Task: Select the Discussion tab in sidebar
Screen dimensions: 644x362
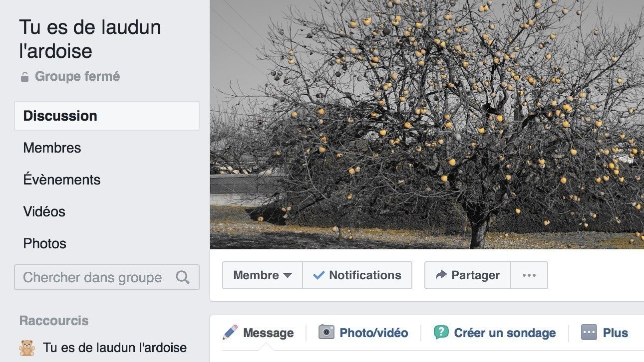Action: (x=107, y=116)
